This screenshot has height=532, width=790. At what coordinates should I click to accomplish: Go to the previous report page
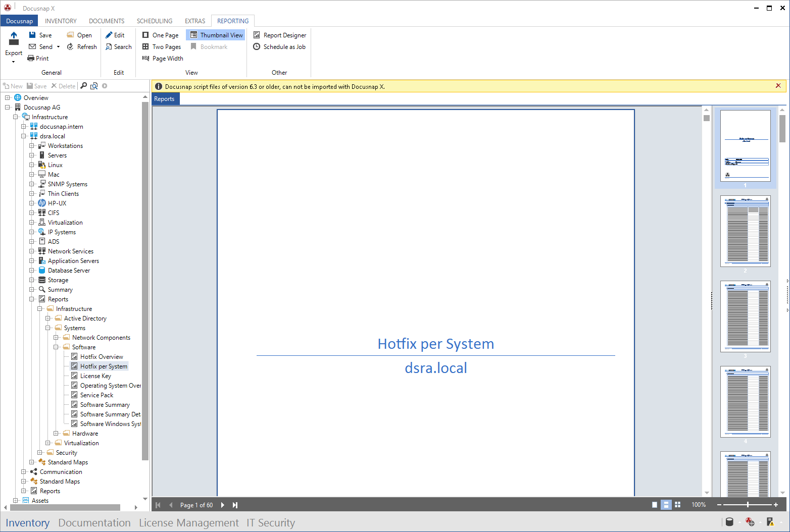pos(171,505)
